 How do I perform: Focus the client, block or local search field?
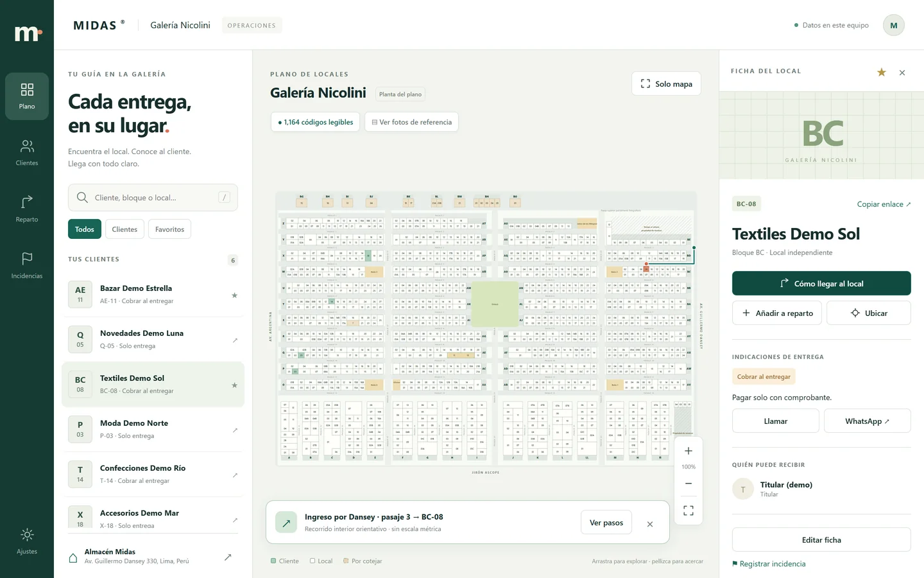click(x=153, y=197)
